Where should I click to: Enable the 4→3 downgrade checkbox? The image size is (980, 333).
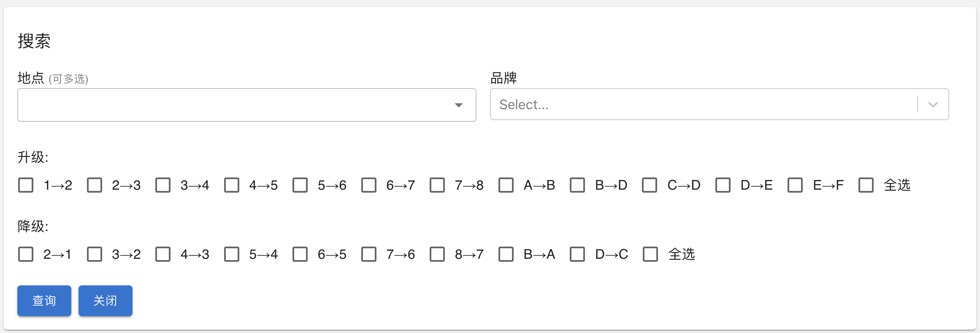point(163,254)
